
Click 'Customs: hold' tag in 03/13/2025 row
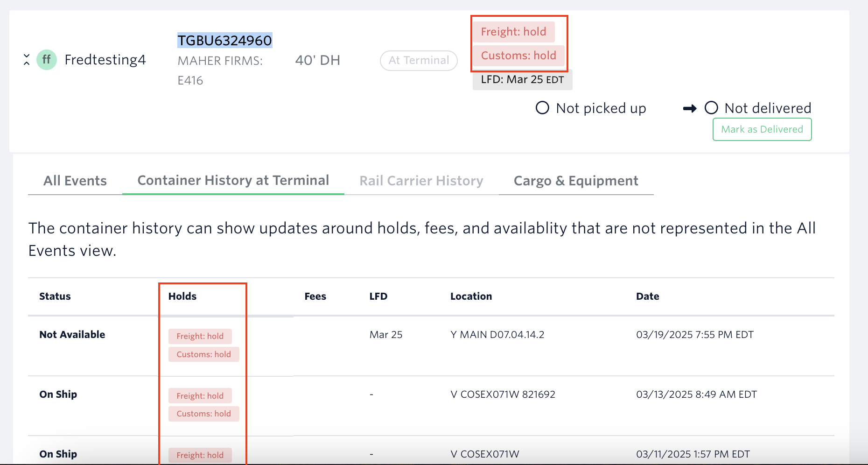click(x=203, y=414)
